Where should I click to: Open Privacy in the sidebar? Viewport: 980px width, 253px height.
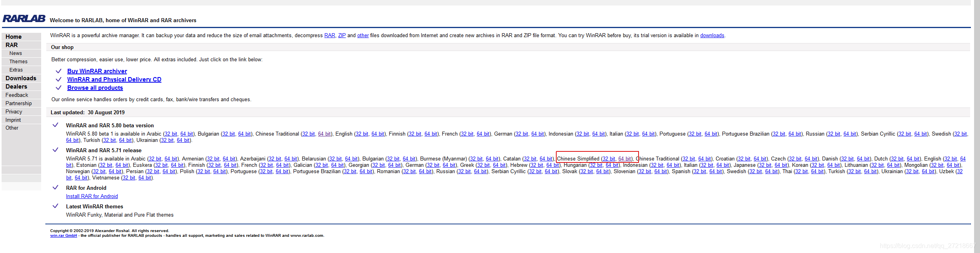coord(13,112)
